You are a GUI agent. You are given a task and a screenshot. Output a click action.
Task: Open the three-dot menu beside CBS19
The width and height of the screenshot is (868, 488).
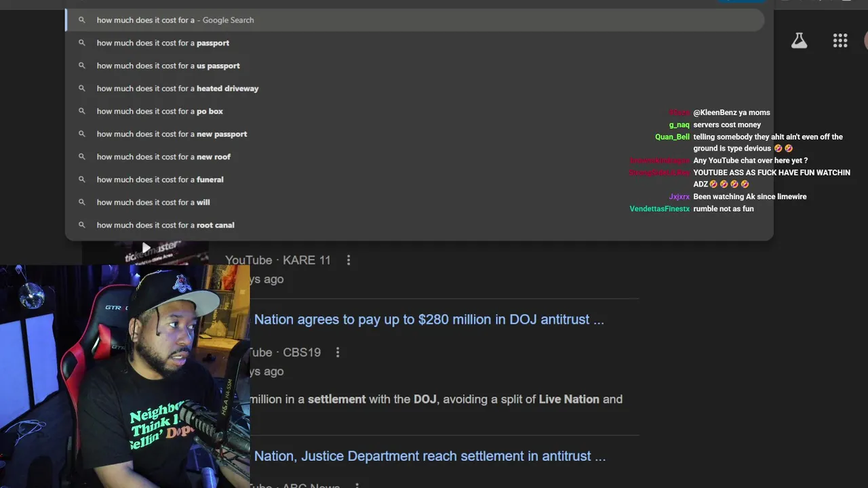(338, 352)
